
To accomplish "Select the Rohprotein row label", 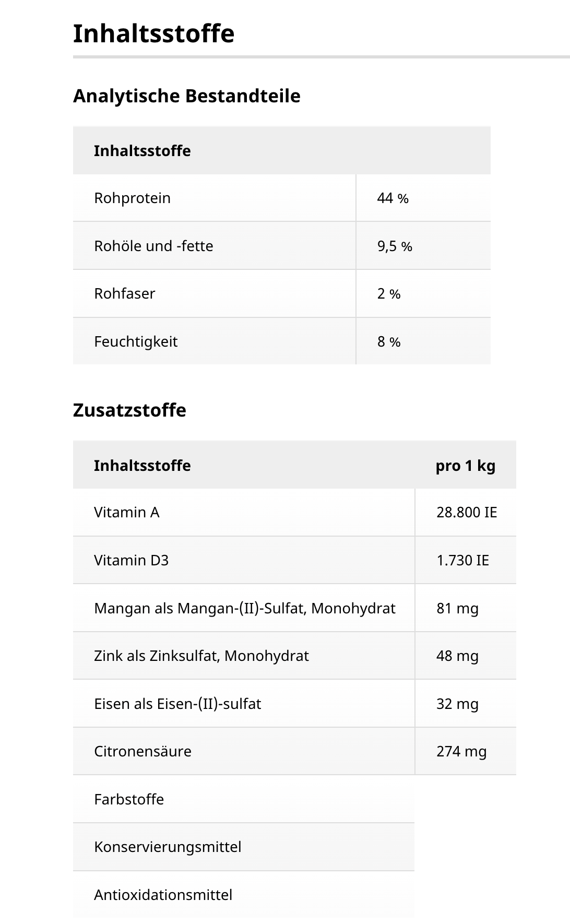I will pyautogui.click(x=132, y=198).
